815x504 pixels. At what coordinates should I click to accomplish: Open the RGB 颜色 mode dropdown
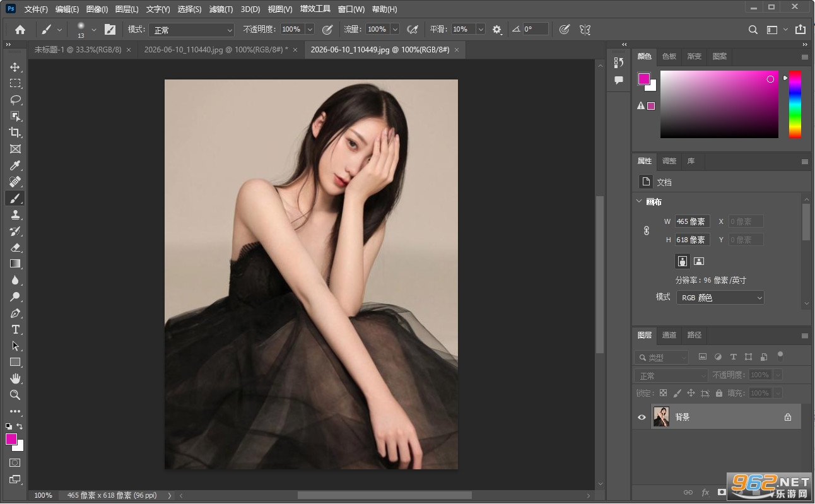(x=720, y=297)
